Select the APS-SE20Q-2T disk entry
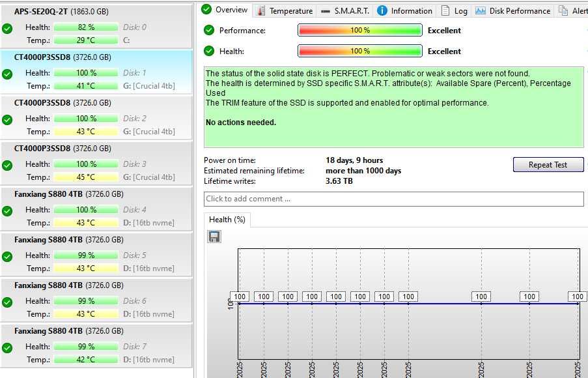 pos(96,26)
